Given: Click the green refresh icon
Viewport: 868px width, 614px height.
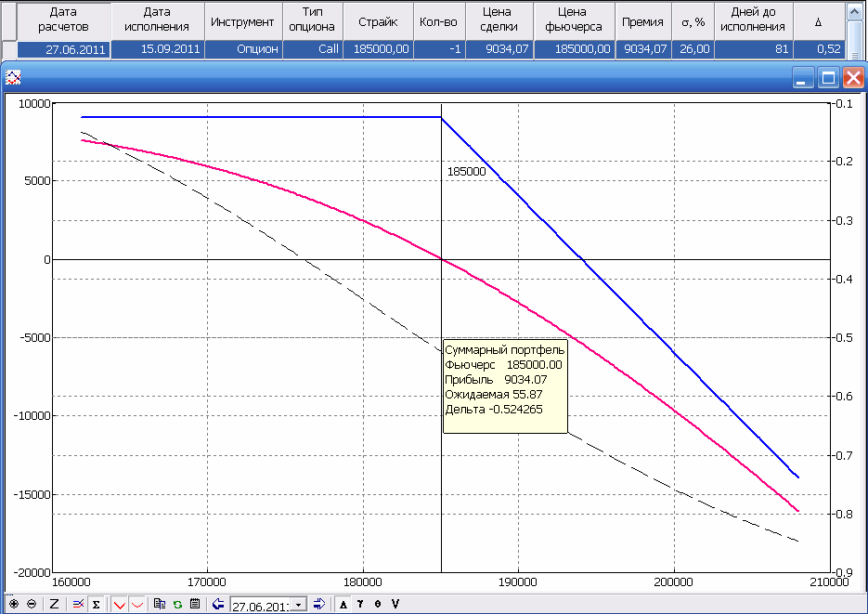Looking at the screenshot, I should coord(177,604).
